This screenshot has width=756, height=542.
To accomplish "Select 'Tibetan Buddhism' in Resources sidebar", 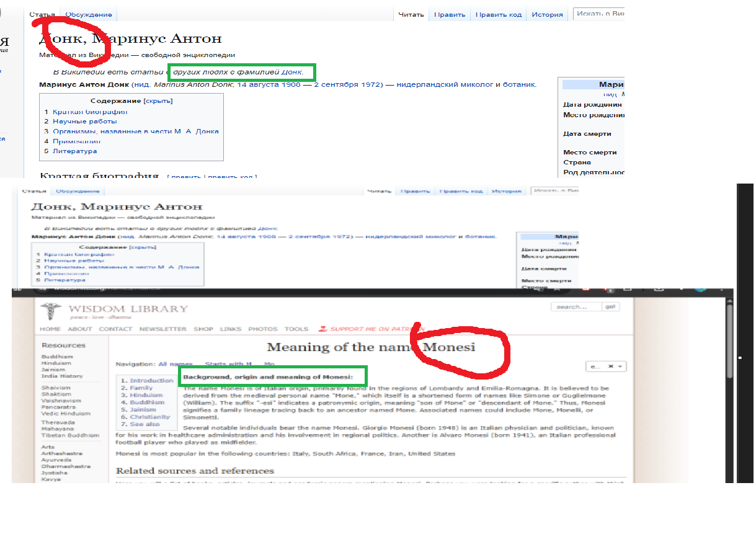I will click(70, 435).
